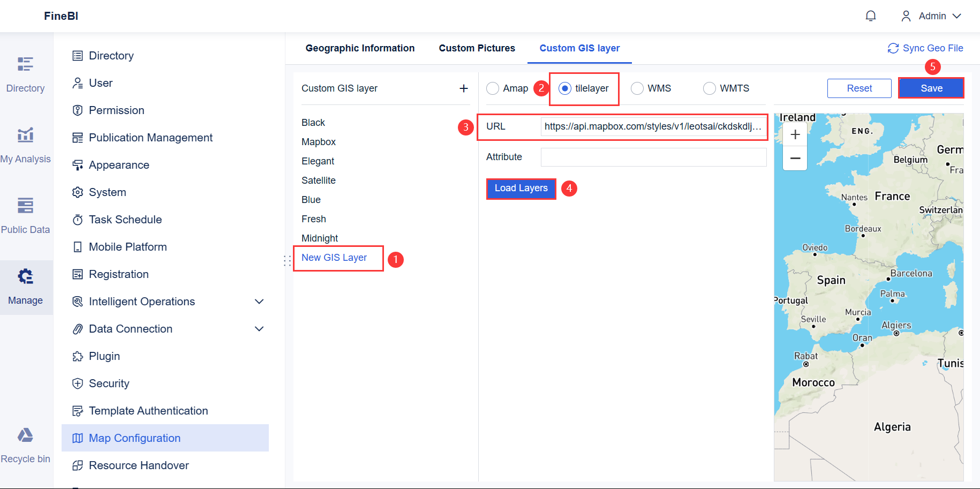
Task: Open the Manage section in the sidebar
Action: [x=25, y=287]
